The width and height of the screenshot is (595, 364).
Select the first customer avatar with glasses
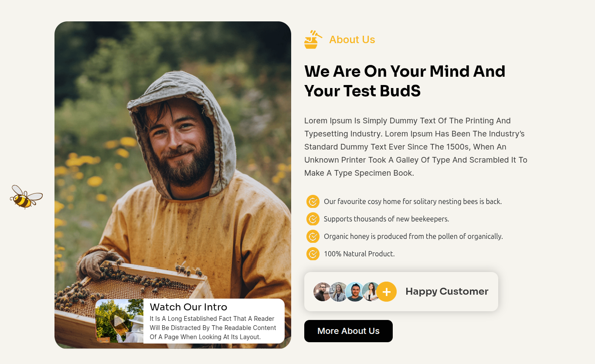[323, 292]
